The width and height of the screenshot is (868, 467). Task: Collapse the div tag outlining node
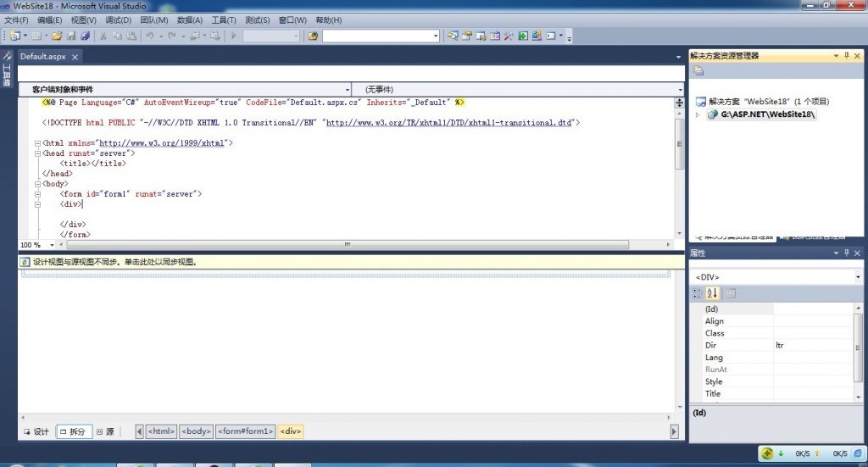click(x=37, y=204)
